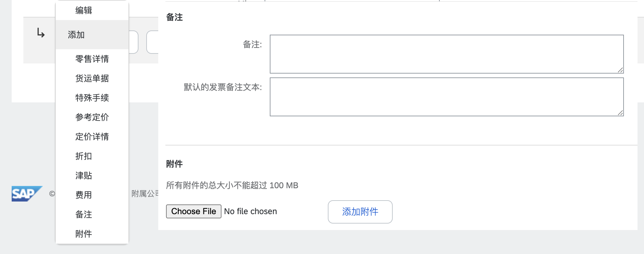Click inside the 备注 text area
The height and width of the screenshot is (254, 644).
[x=447, y=54]
